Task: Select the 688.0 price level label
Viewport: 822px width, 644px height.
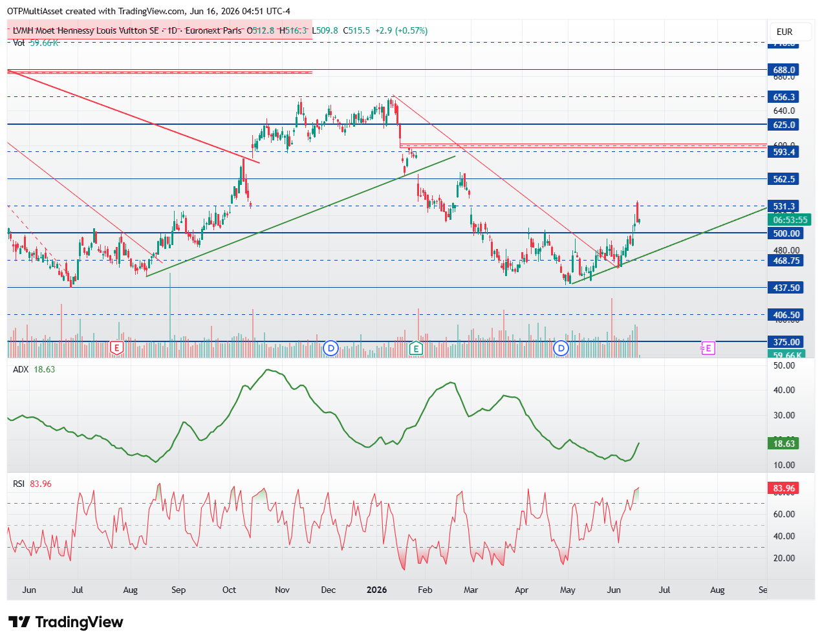Action: (x=784, y=70)
